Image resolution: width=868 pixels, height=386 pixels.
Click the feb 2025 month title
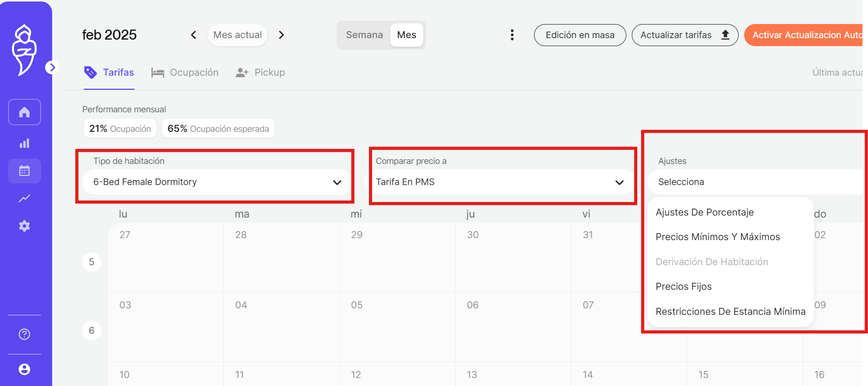109,35
